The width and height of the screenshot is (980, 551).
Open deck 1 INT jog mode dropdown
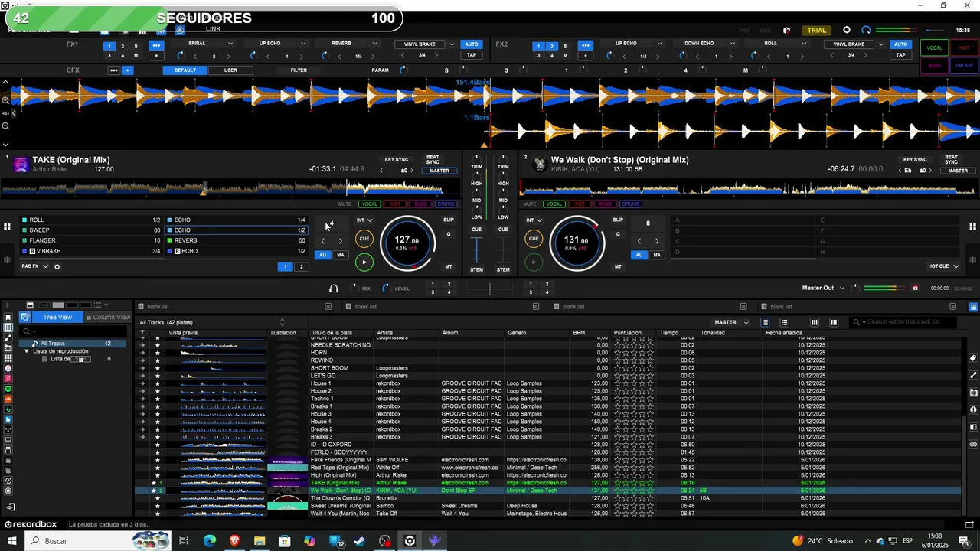[364, 220]
